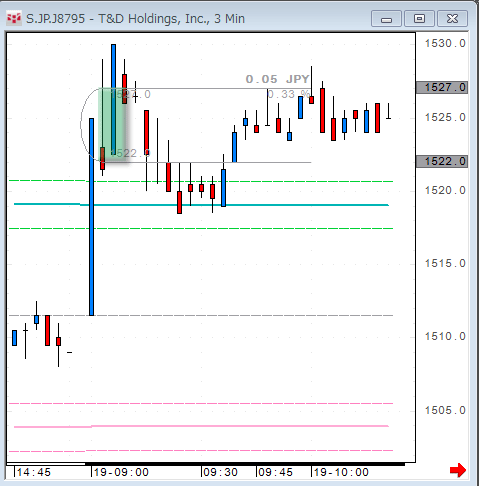479x486 pixels.
Task: Click the window title 'T&D Holdings, Inc., 3 Min'
Action: click(171, 19)
